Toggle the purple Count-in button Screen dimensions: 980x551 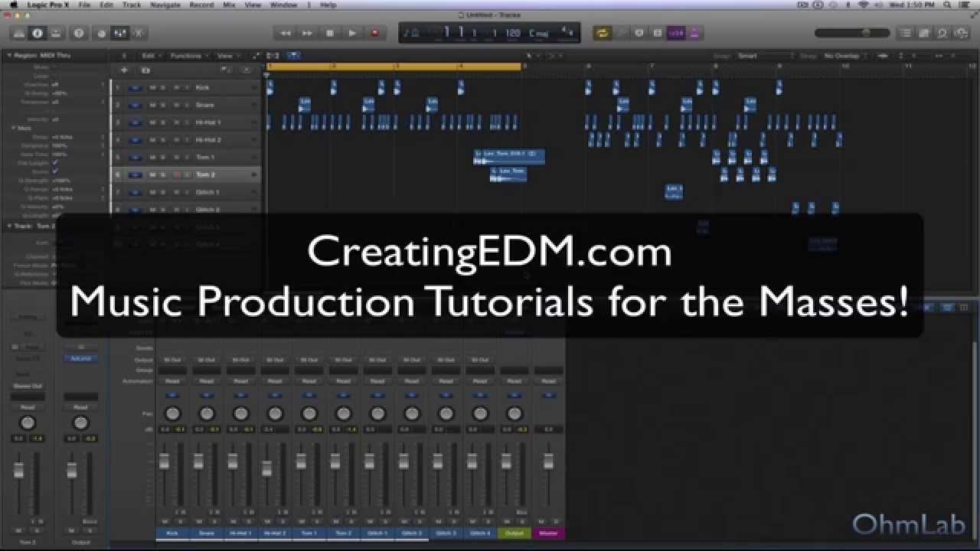(x=675, y=33)
